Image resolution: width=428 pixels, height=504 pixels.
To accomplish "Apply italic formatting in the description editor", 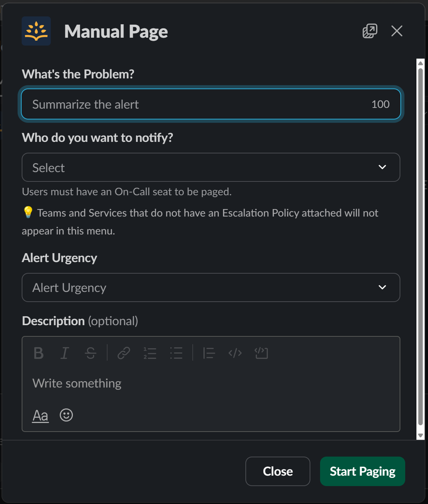I will [64, 353].
